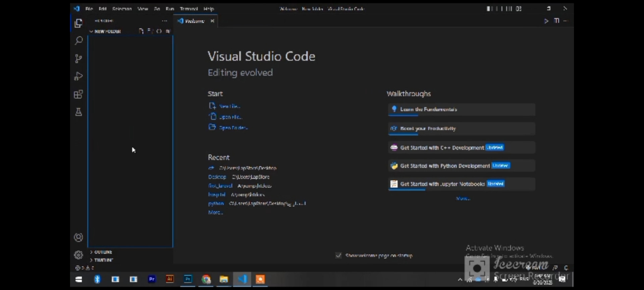Open the recent hospital project
This screenshot has width=644, height=290.
[217, 195]
